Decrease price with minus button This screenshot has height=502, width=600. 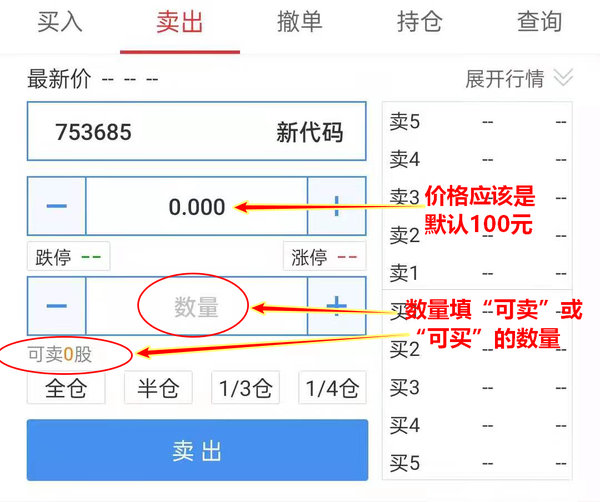pos(57,206)
